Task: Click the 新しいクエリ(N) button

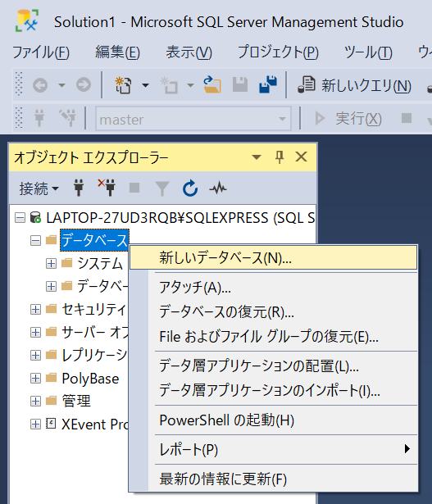Action: [354, 85]
